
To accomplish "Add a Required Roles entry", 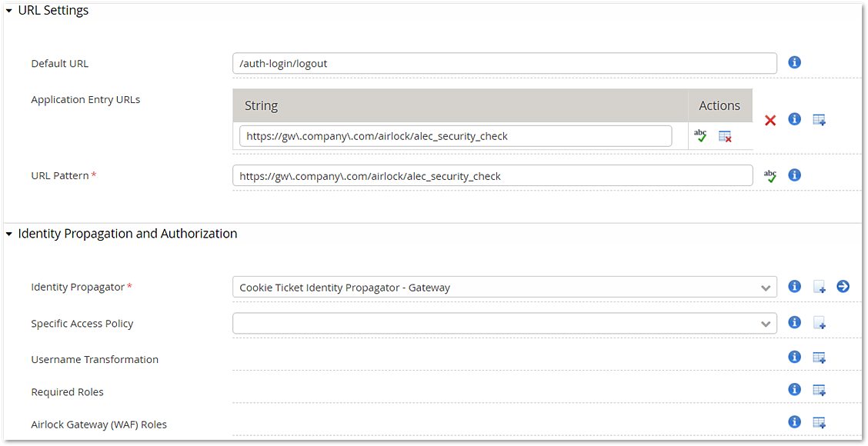I will [x=820, y=390].
